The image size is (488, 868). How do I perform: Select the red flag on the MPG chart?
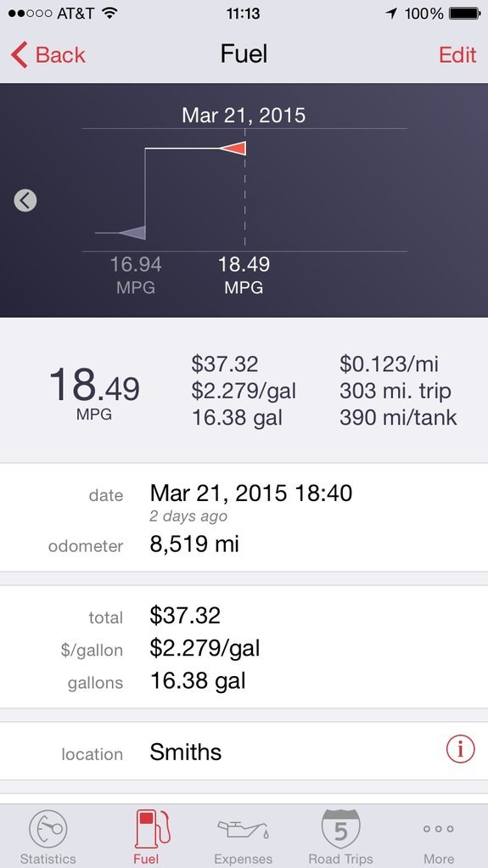tap(233, 149)
